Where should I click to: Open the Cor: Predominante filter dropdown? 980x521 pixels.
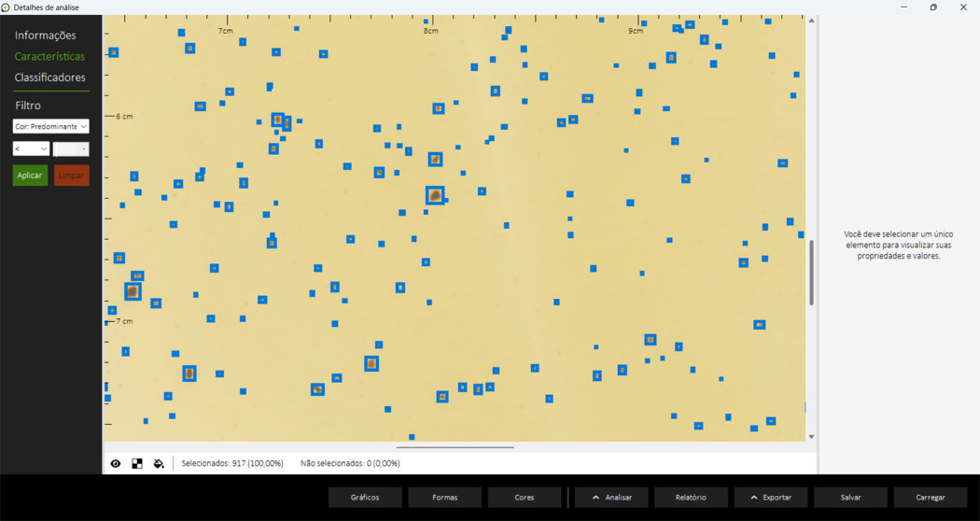(50, 126)
